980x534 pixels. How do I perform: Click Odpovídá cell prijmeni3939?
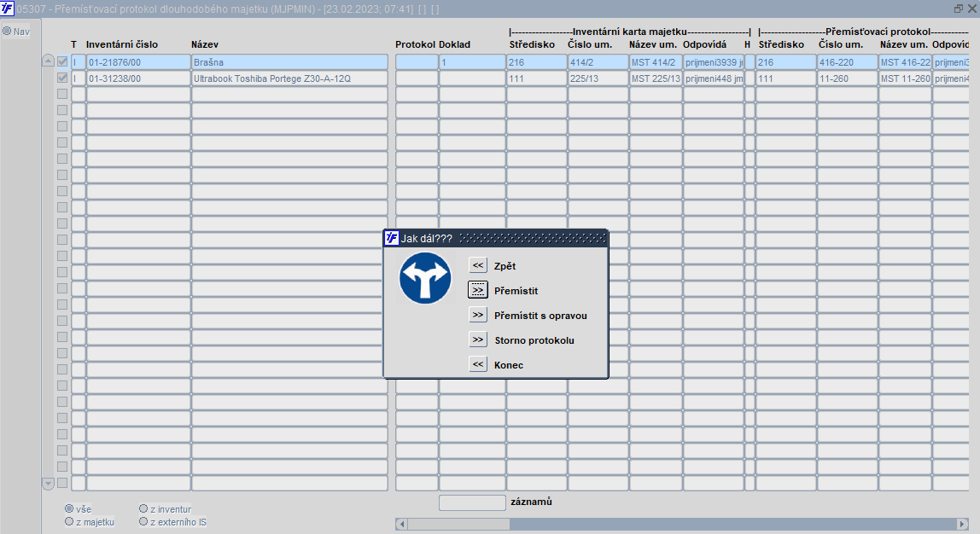click(x=714, y=61)
